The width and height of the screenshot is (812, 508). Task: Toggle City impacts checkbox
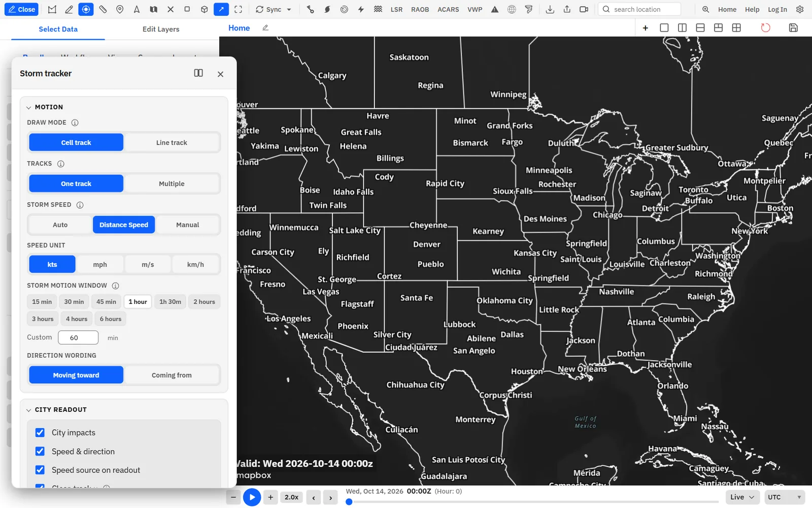point(40,432)
